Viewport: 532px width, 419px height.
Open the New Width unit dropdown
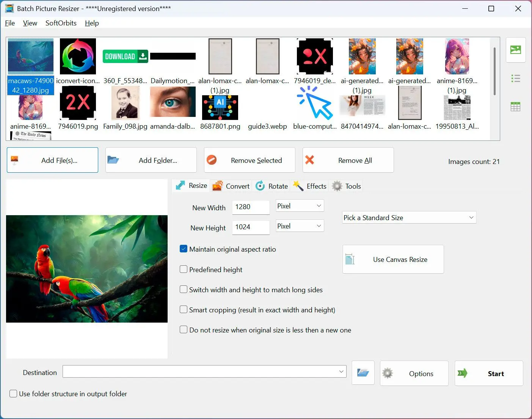coord(300,206)
